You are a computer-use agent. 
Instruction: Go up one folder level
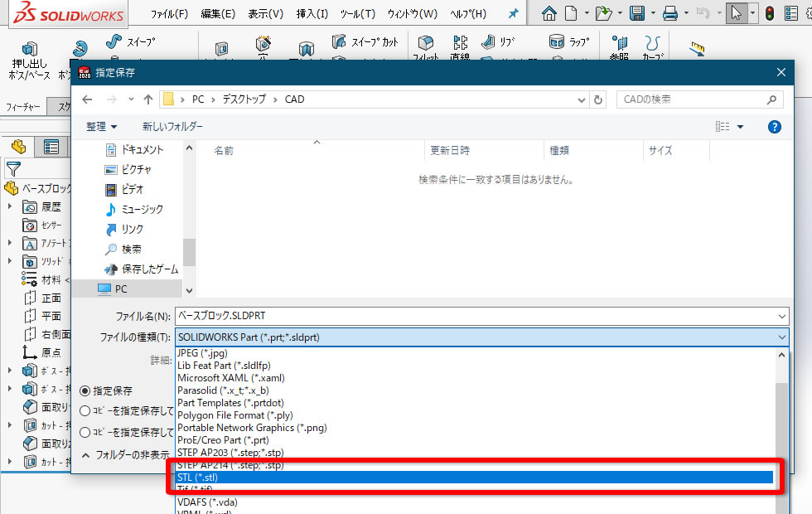(148, 99)
